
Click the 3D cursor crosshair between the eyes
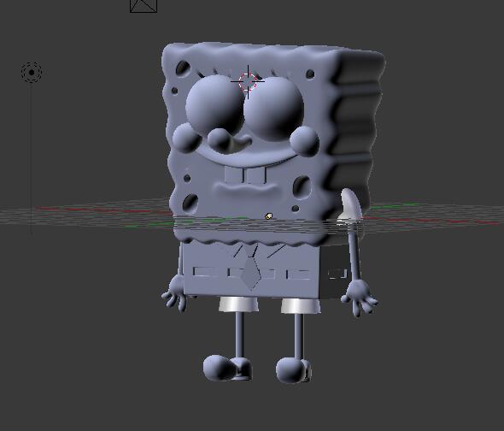pos(248,81)
